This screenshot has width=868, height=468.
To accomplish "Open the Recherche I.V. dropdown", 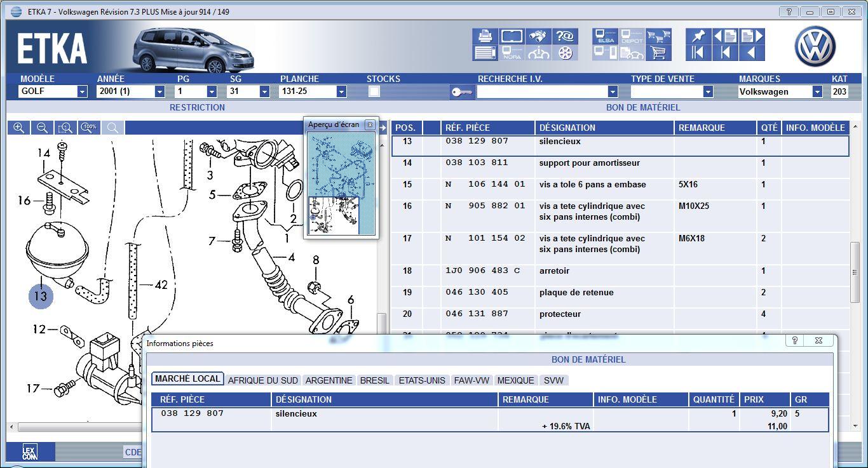I will pos(613,91).
